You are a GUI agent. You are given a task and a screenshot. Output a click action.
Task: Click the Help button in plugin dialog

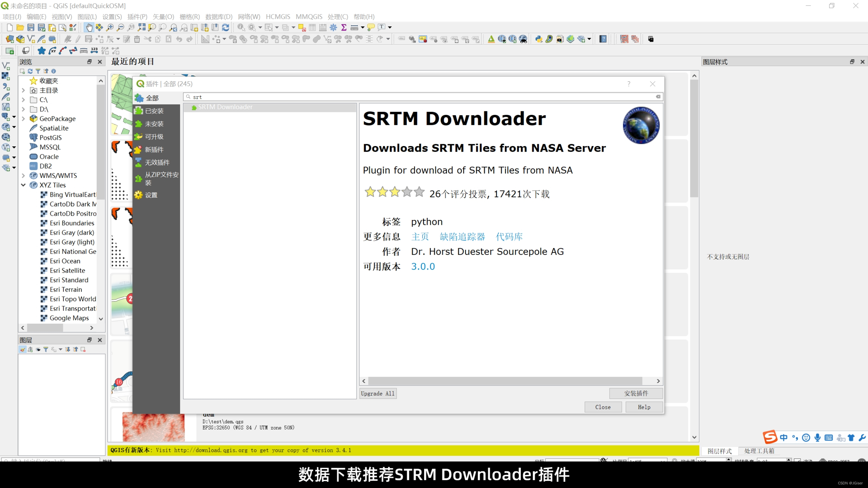coord(644,407)
